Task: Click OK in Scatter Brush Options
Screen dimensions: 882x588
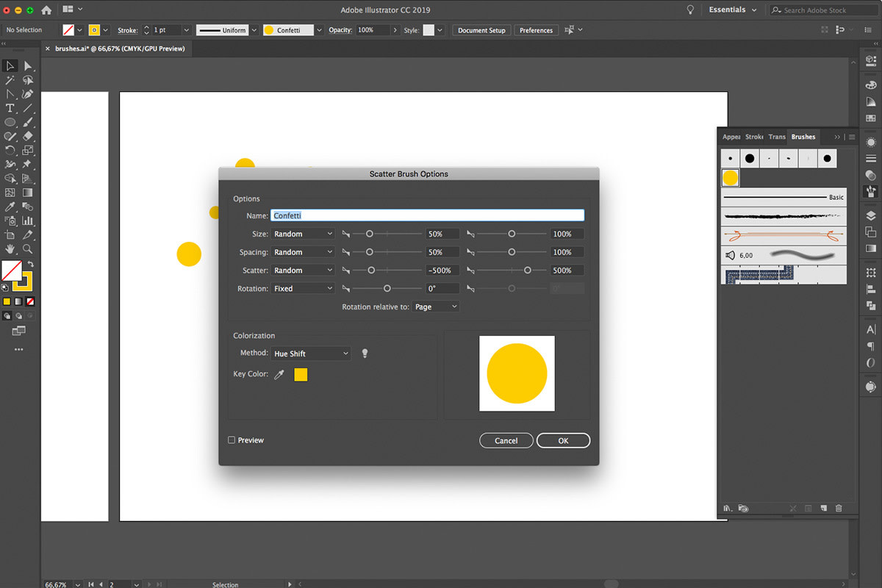Action: coord(563,440)
